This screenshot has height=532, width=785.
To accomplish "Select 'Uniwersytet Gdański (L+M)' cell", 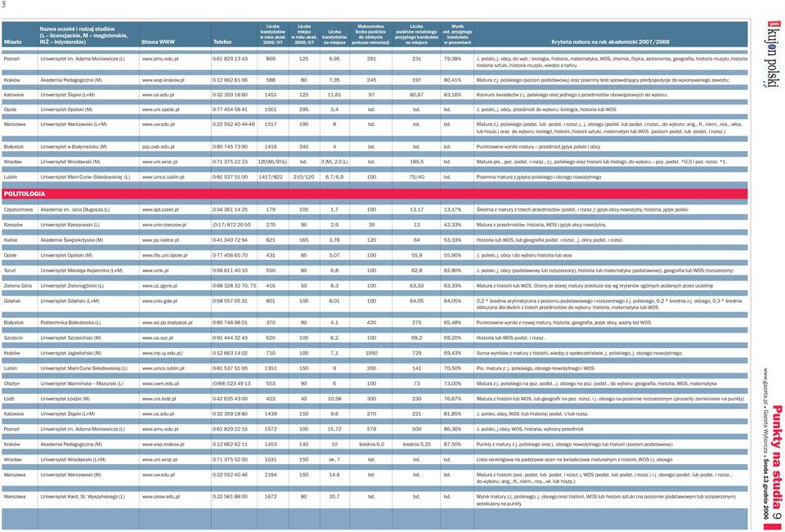I will click(x=70, y=301).
